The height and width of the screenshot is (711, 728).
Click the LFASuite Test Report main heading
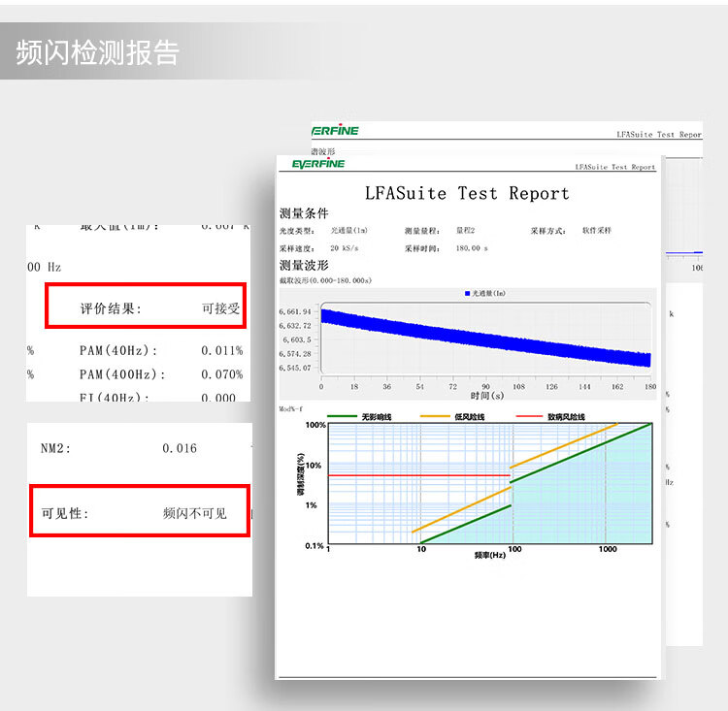coord(467,193)
